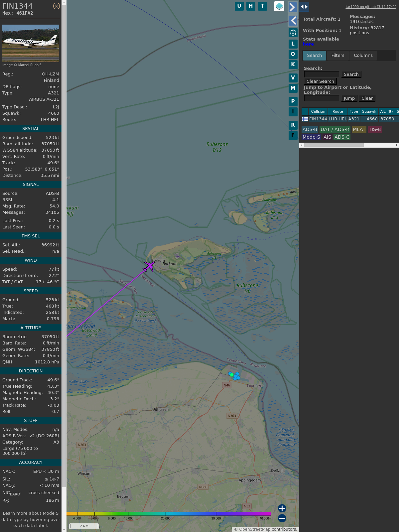Expand sidebar with right chevron button

coord(293,7)
